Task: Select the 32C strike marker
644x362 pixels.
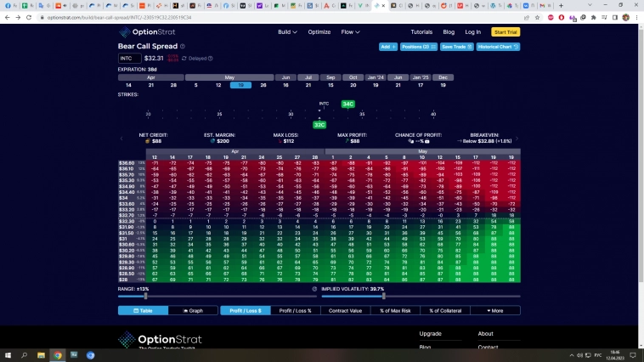Action: (319, 125)
